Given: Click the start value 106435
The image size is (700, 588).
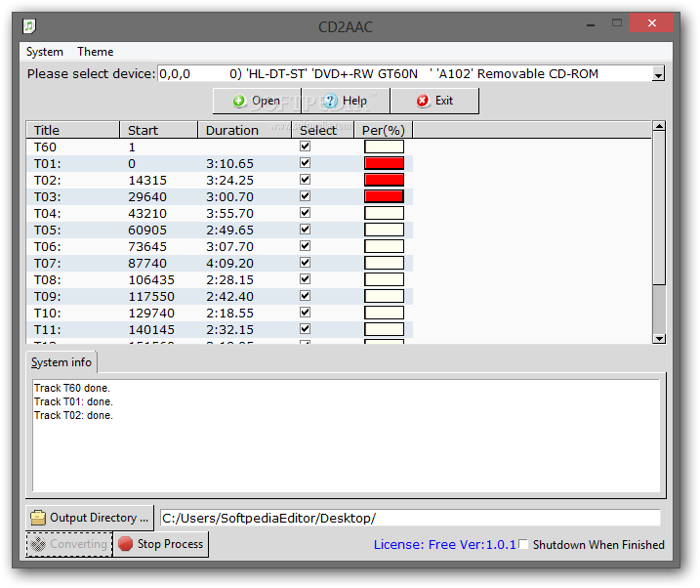Looking at the screenshot, I should pyautogui.click(x=151, y=280).
